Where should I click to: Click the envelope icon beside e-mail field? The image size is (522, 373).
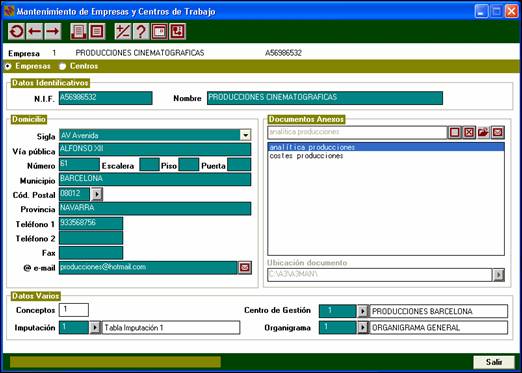(x=245, y=267)
